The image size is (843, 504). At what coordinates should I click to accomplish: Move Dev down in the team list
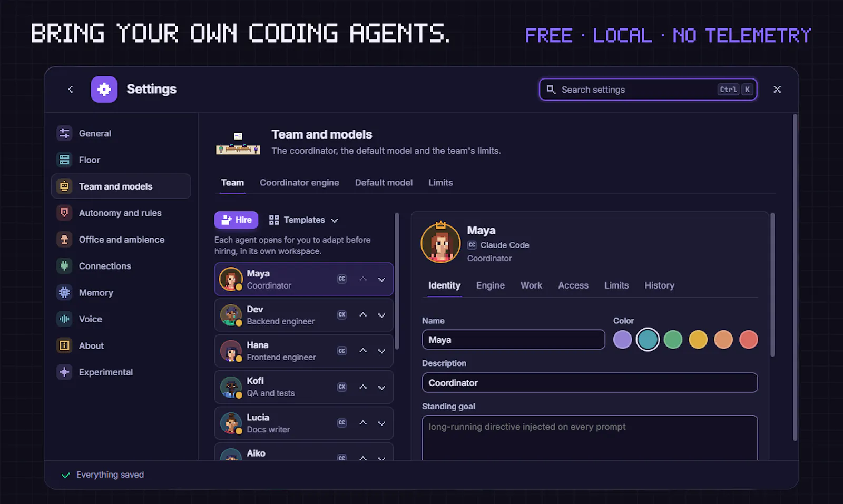381,315
